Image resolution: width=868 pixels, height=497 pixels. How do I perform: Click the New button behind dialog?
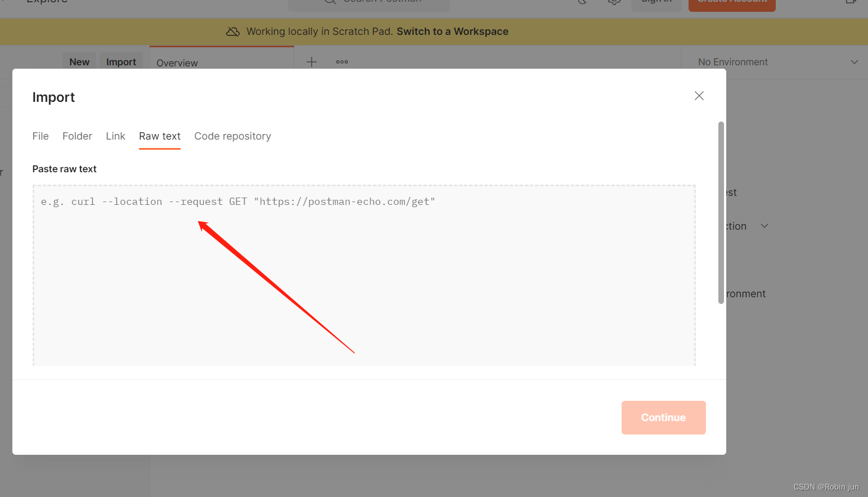pyautogui.click(x=79, y=62)
